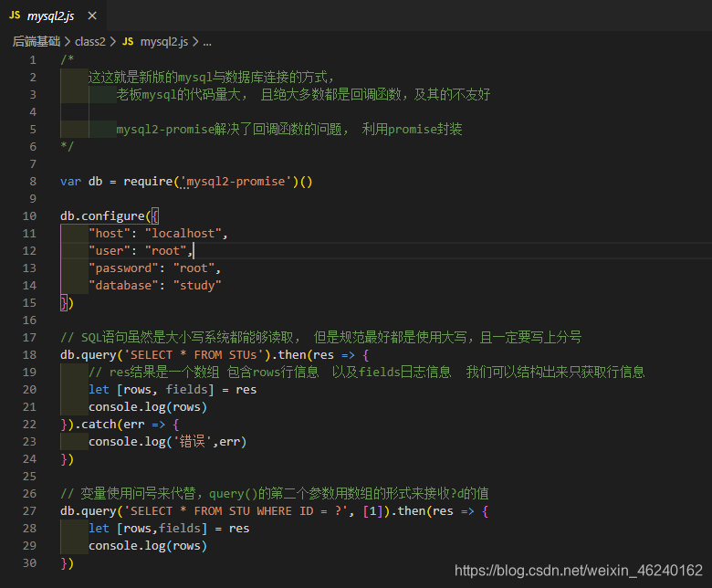Open the 后端基础 breadcrumb folder
712x588 pixels.
(37, 42)
